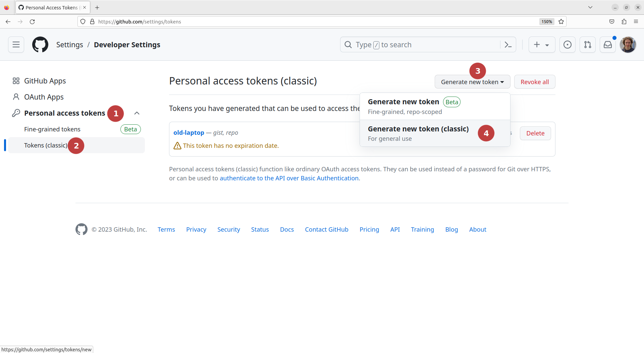Go back with browser back arrow
This screenshot has height=353, width=644.
[8, 21]
